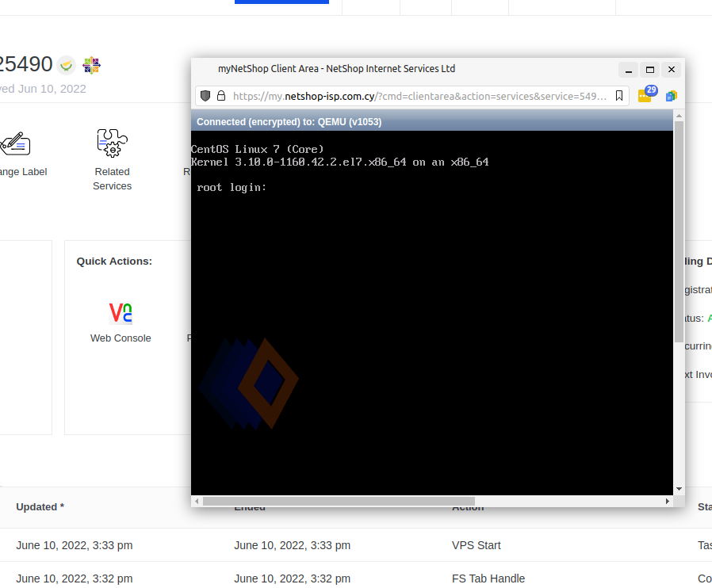Click the active blue tab at top
Image resolution: width=712 pixels, height=588 pixels.
281,2
